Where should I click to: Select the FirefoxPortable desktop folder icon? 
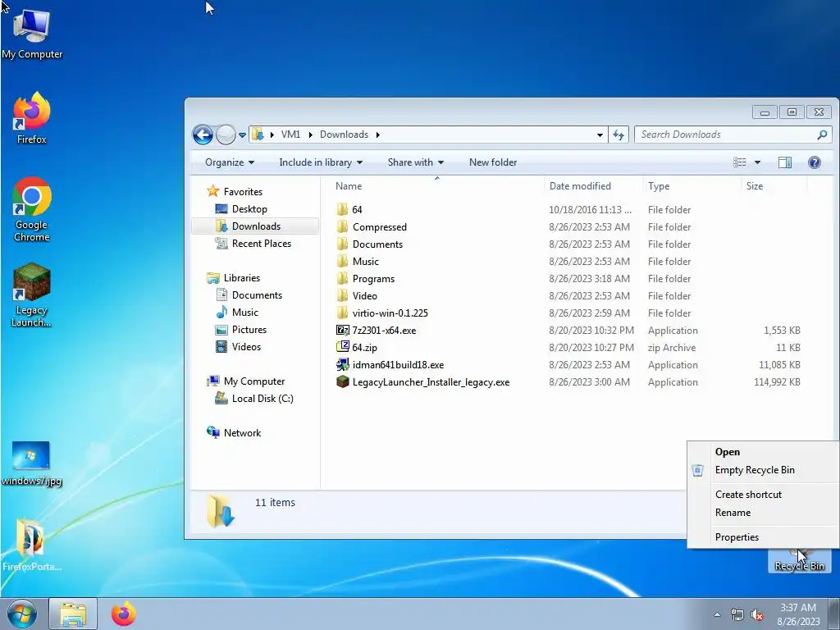[x=31, y=545]
